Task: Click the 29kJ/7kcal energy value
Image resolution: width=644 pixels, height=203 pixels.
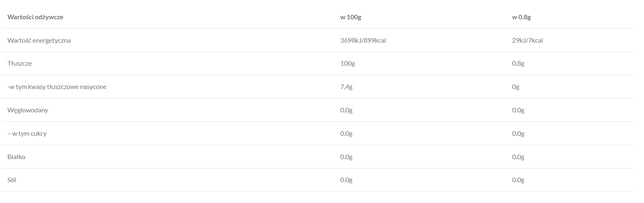Action: [x=527, y=41]
